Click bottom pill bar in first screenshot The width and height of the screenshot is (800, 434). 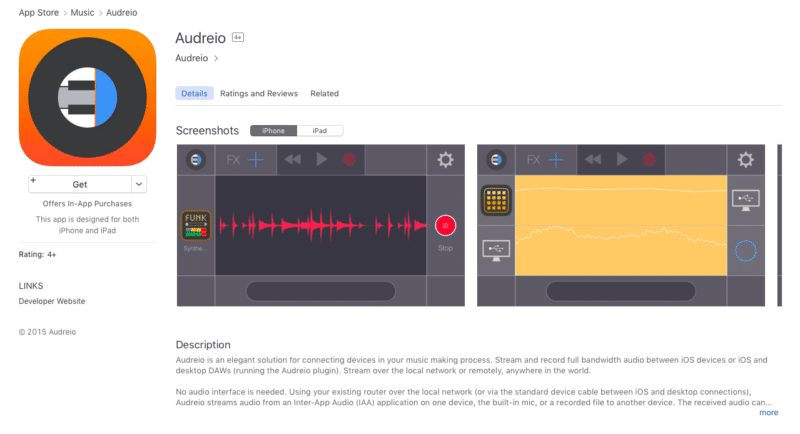321,291
